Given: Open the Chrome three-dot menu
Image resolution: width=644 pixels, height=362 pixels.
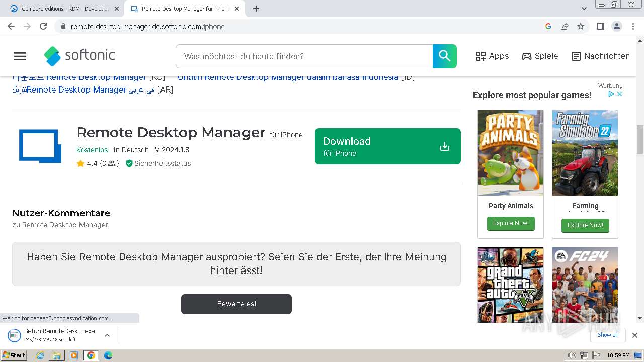Looking at the screenshot, I should (633, 26).
